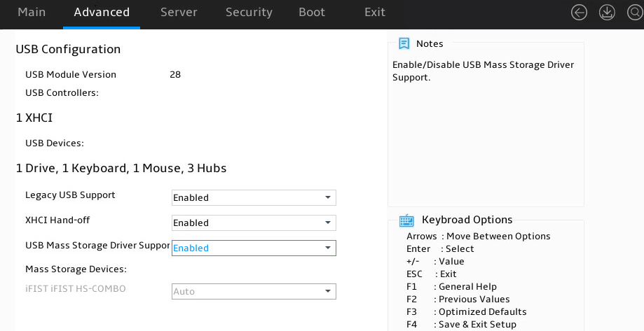This screenshot has width=644, height=331.
Task: Click the Notes bookmark icon
Action: click(x=404, y=43)
